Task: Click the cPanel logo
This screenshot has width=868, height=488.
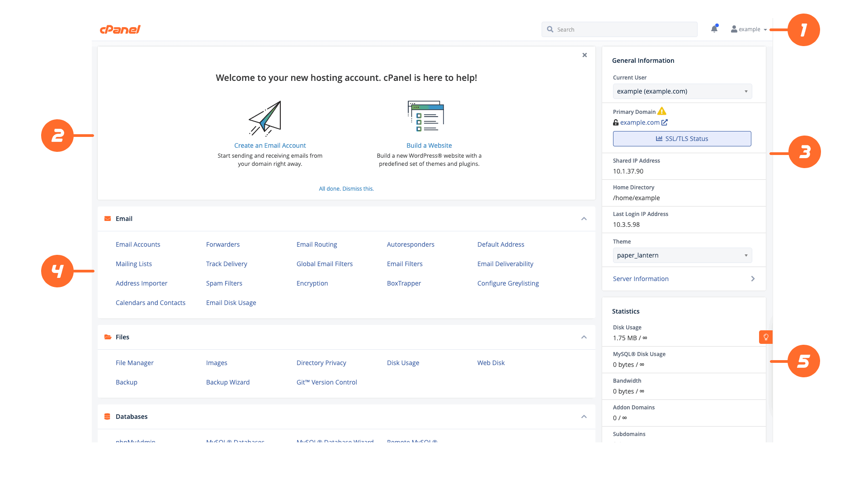Action: click(x=120, y=29)
